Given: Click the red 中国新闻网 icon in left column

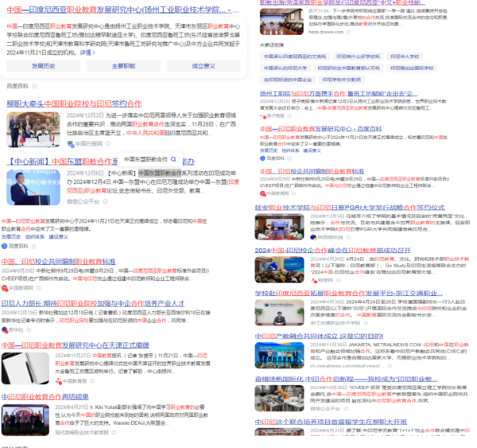Looking at the screenshot, I should click(4, 287).
